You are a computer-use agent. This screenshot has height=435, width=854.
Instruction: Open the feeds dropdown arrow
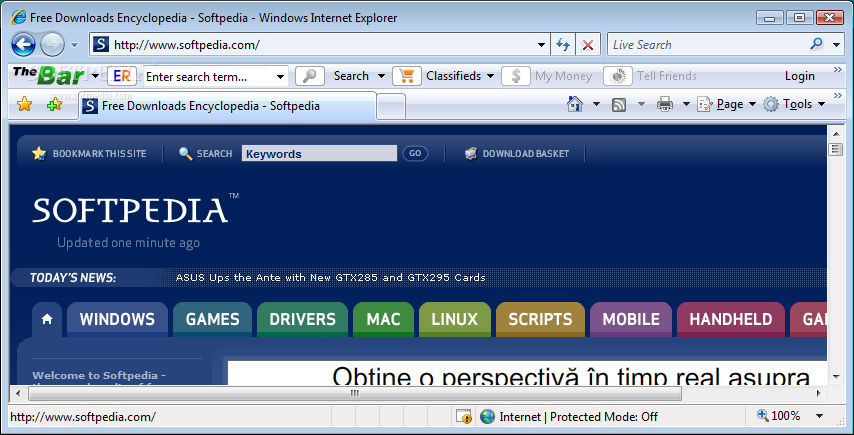point(641,104)
